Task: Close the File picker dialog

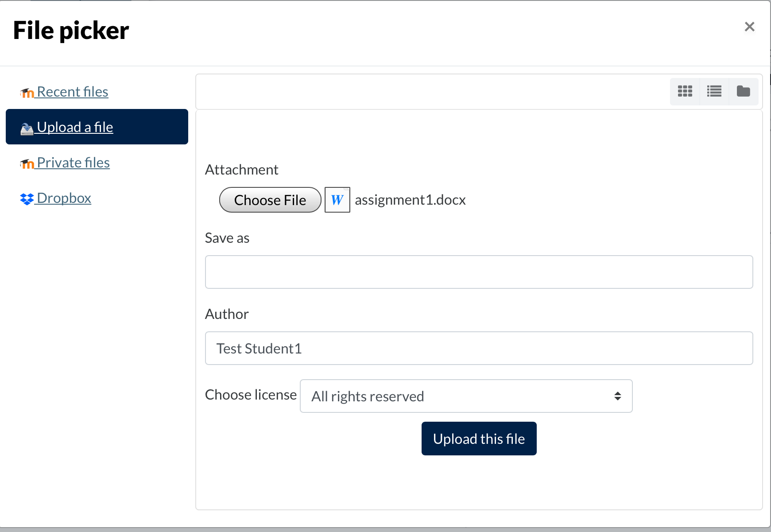Action: pos(749,27)
